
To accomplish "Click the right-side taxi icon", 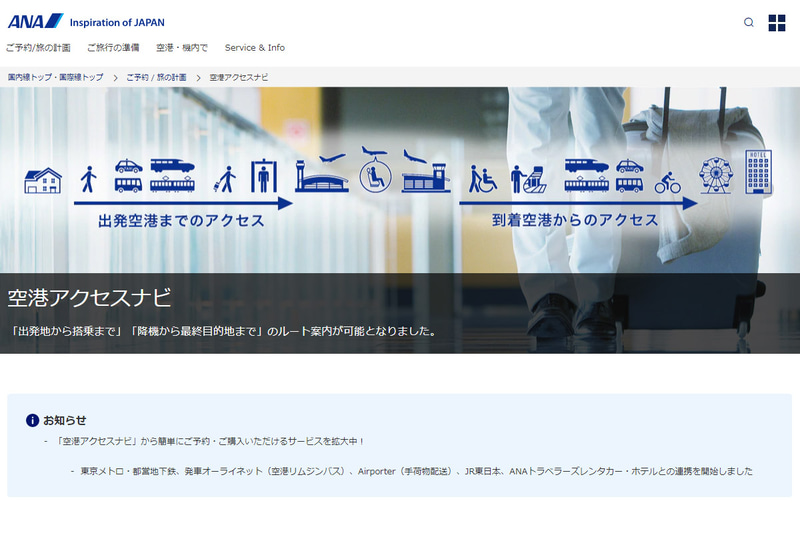I will (x=630, y=166).
